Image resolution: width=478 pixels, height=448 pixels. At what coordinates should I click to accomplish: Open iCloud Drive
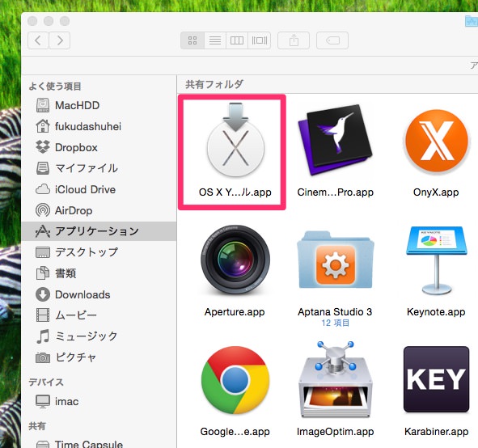[x=99, y=189]
